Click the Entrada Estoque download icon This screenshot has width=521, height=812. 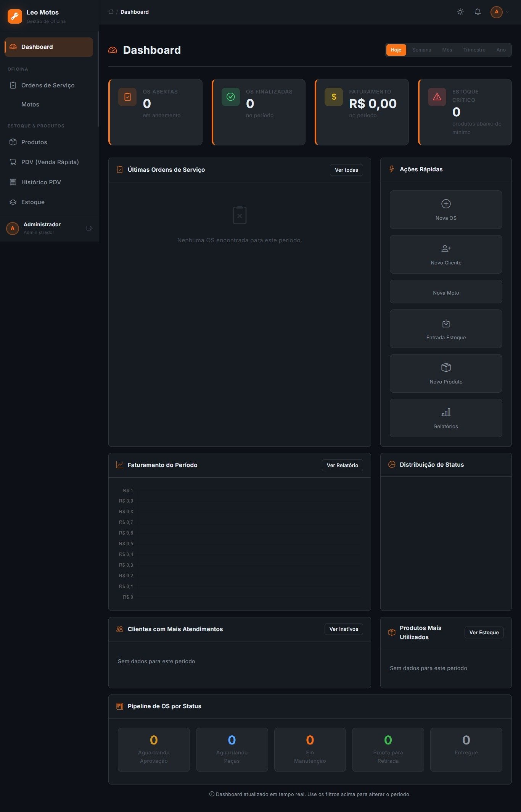click(x=446, y=323)
